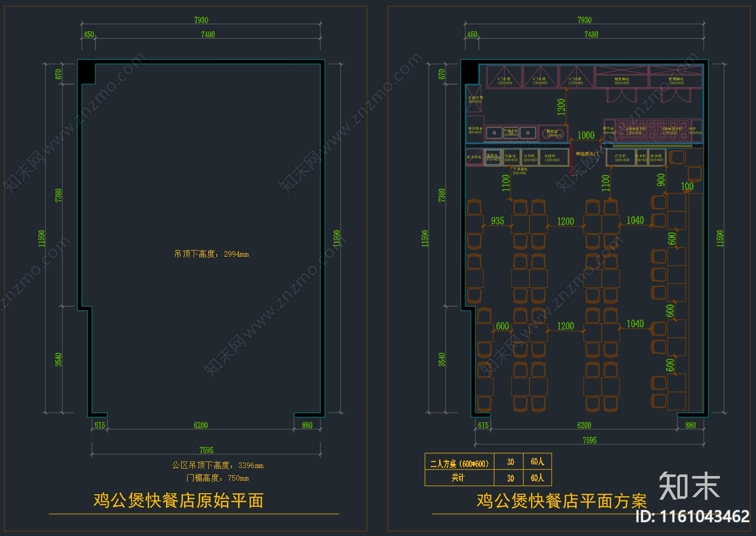This screenshot has height=536, width=756.
Task: Click the 饮料机 beverage machine block
Action: (531, 158)
